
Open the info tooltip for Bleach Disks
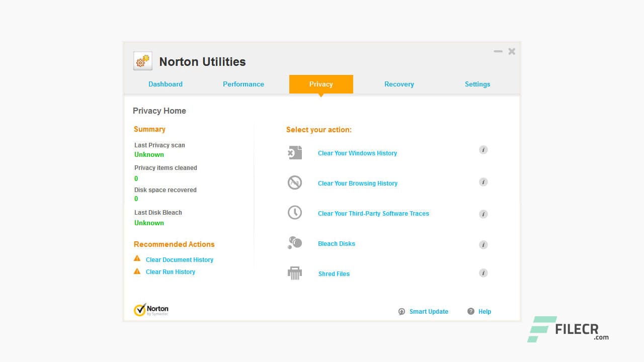[x=483, y=245]
